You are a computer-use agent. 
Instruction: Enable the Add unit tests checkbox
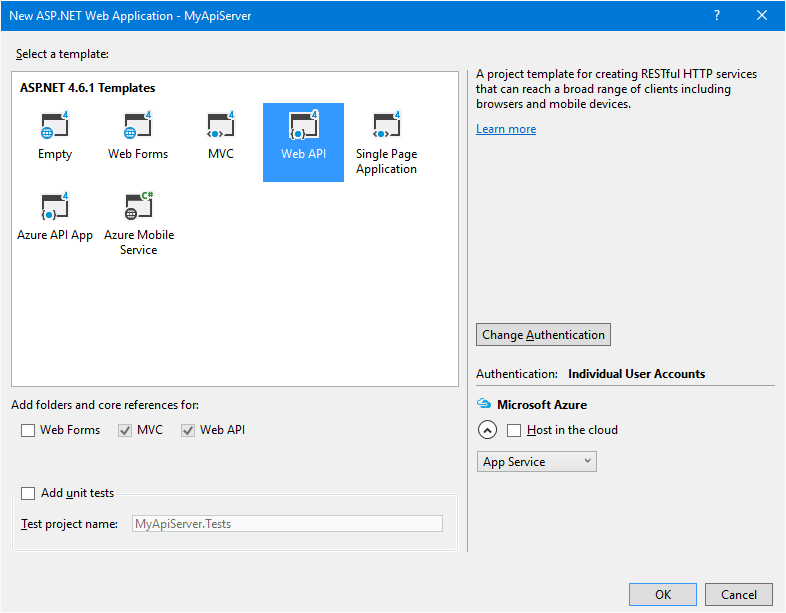[28, 494]
